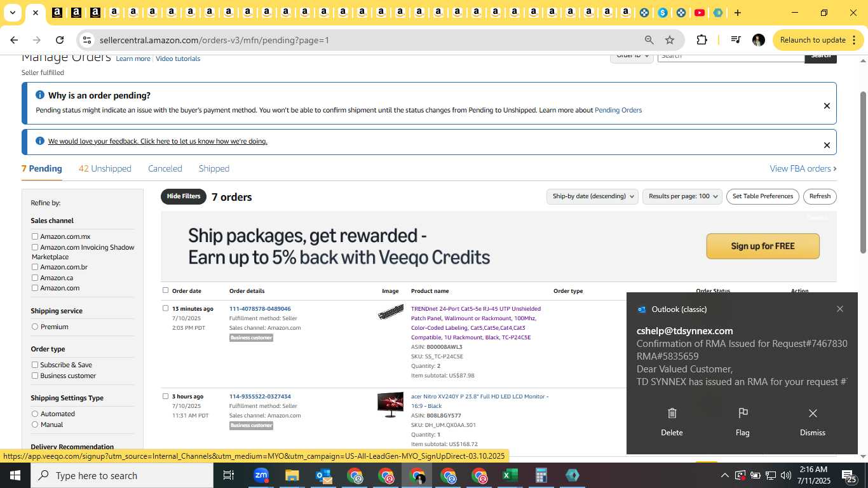Tick the select-all orders checkbox in header
The width and height of the screenshot is (868, 488).
165,290
